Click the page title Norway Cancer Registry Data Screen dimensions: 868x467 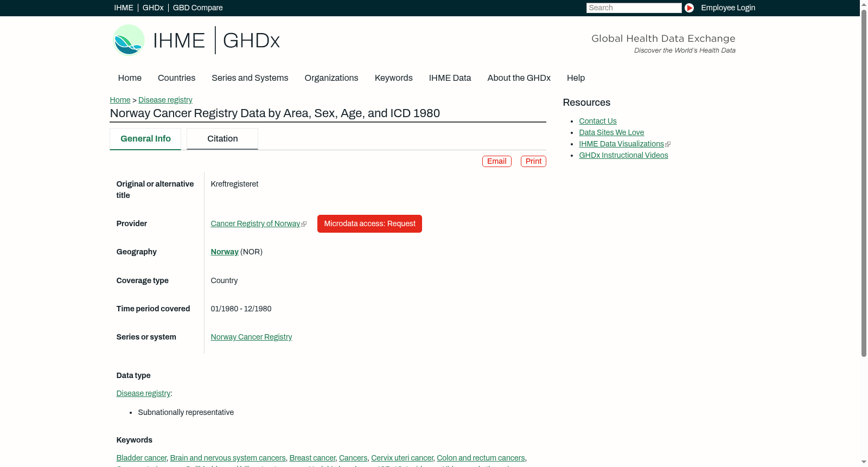pyautogui.click(x=275, y=113)
